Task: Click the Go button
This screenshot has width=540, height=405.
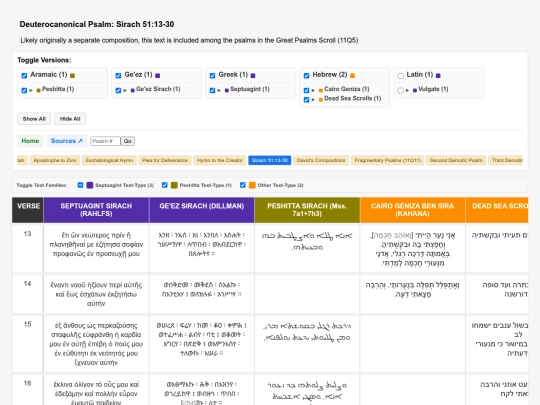Action: pos(128,141)
